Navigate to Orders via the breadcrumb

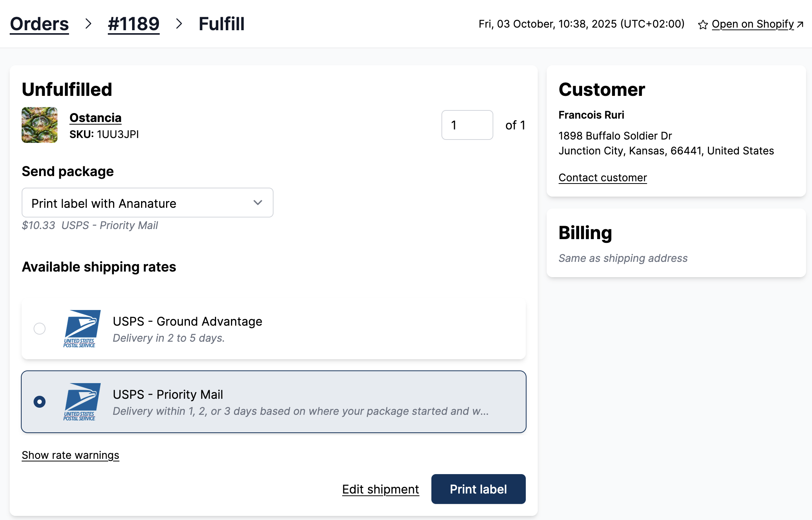(39, 24)
